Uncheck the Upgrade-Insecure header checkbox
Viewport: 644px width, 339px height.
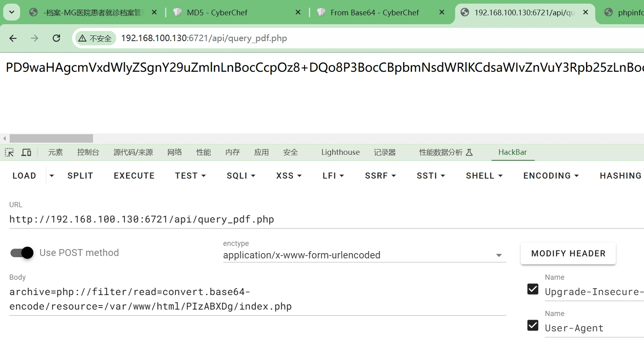[x=532, y=289]
